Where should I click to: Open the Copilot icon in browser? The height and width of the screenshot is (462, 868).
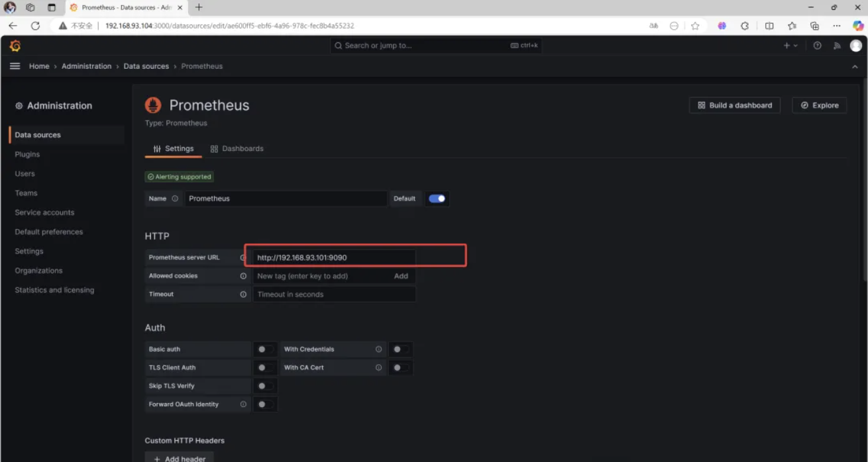point(858,26)
